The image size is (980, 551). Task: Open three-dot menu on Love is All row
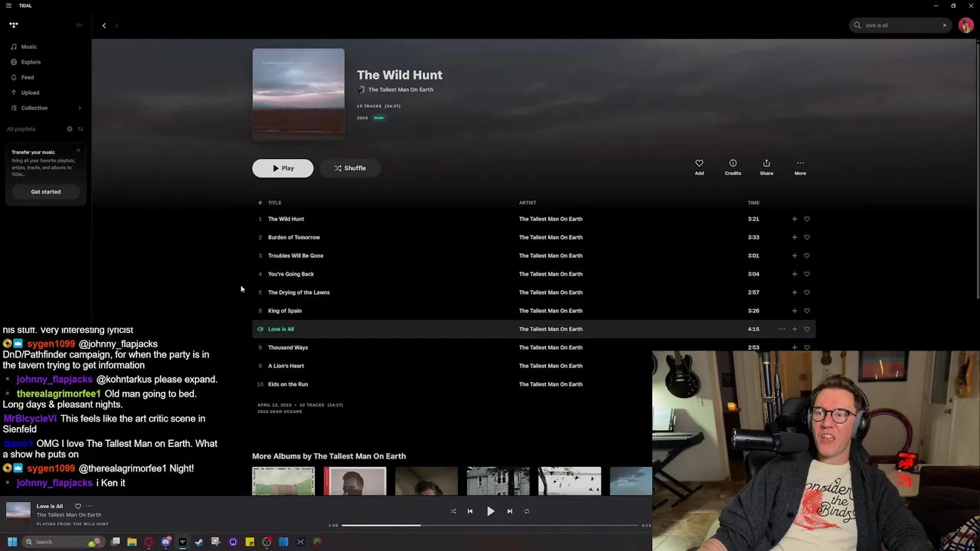(781, 329)
